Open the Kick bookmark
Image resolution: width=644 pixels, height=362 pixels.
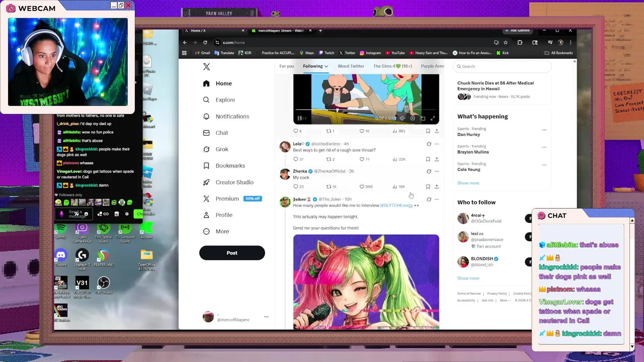(x=503, y=53)
